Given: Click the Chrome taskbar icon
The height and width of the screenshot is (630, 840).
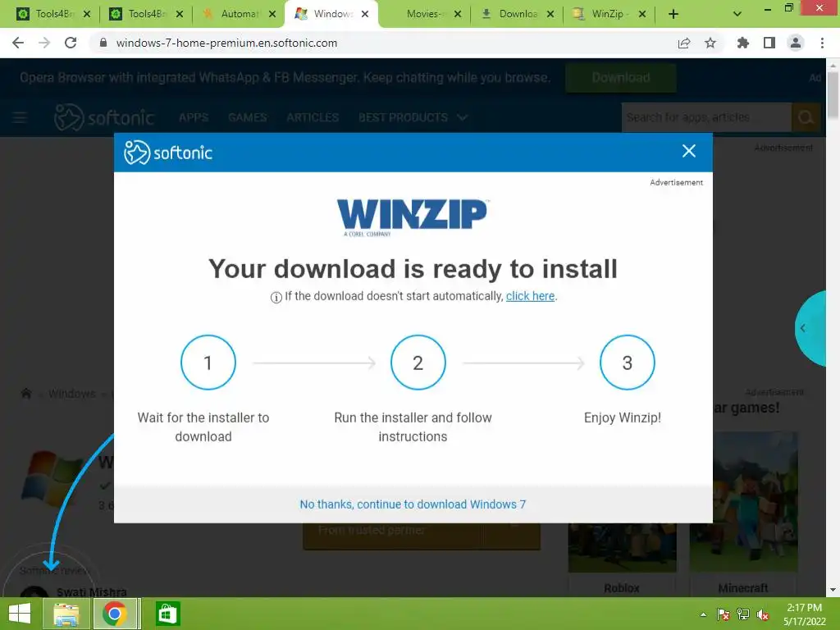Looking at the screenshot, I should coord(115,614).
